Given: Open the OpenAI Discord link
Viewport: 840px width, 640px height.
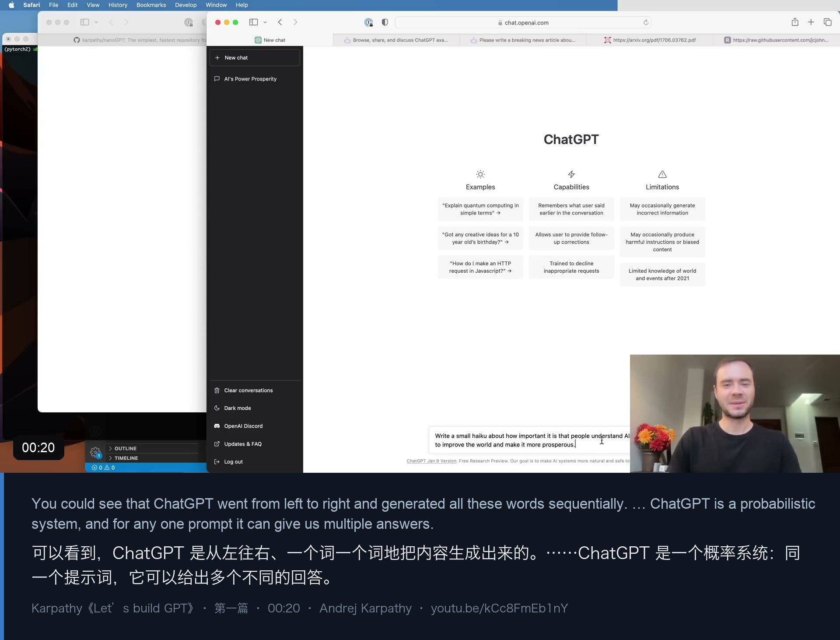Looking at the screenshot, I should pos(255,426).
